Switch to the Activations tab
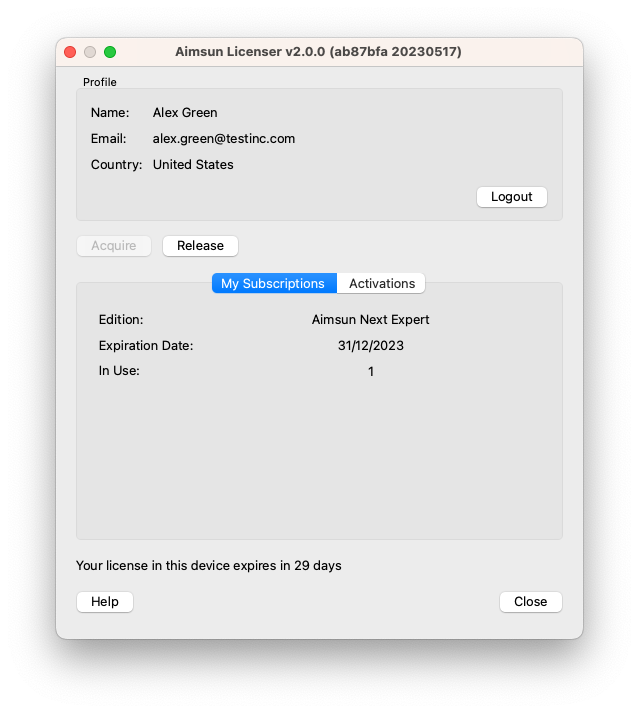This screenshot has height=713, width=639. [382, 283]
